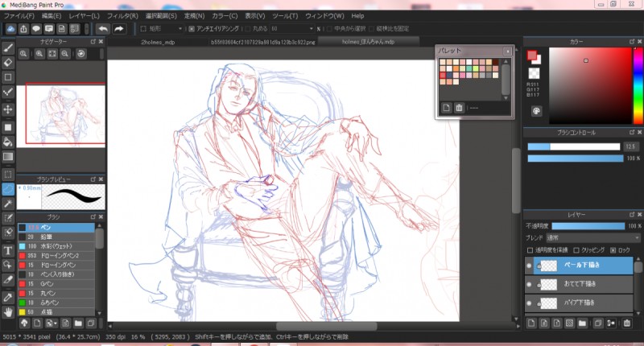
Task: Click the cloud save toolbar icon
Action: [10, 29]
